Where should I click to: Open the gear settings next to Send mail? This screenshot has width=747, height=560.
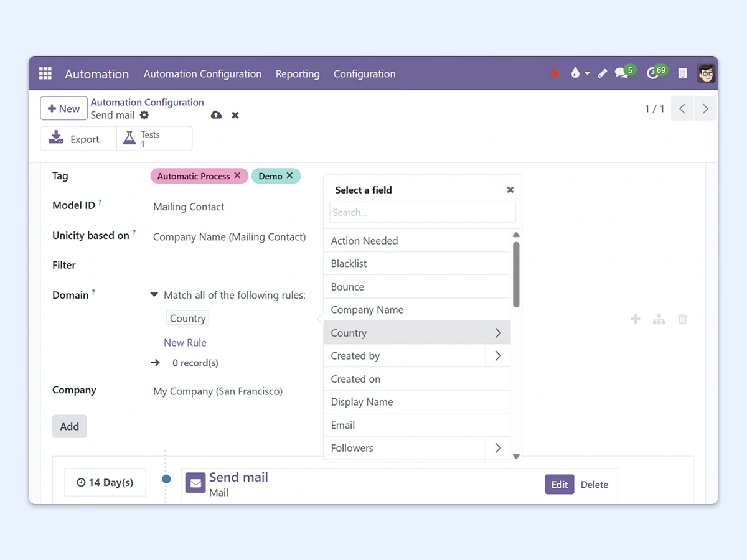tap(144, 115)
